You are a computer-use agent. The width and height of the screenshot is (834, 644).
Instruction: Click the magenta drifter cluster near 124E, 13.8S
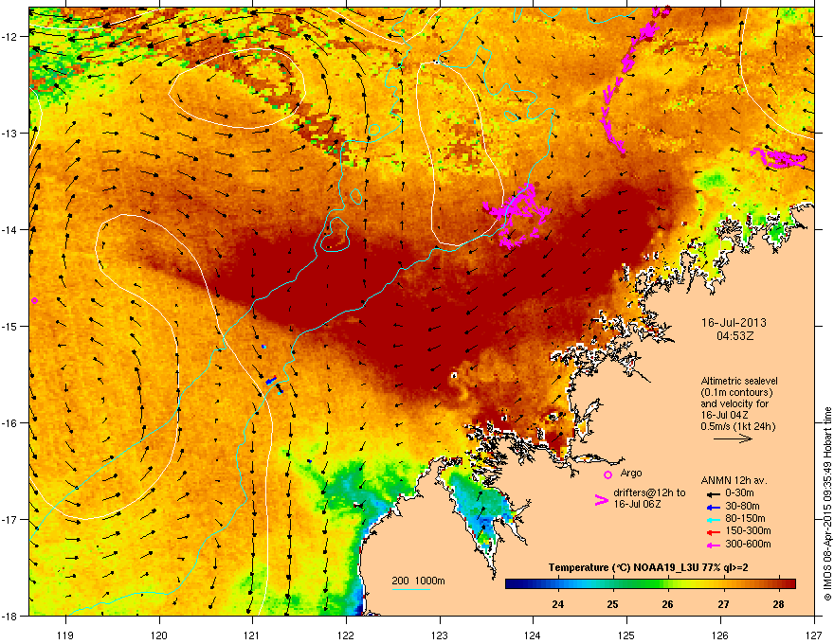[517, 215]
